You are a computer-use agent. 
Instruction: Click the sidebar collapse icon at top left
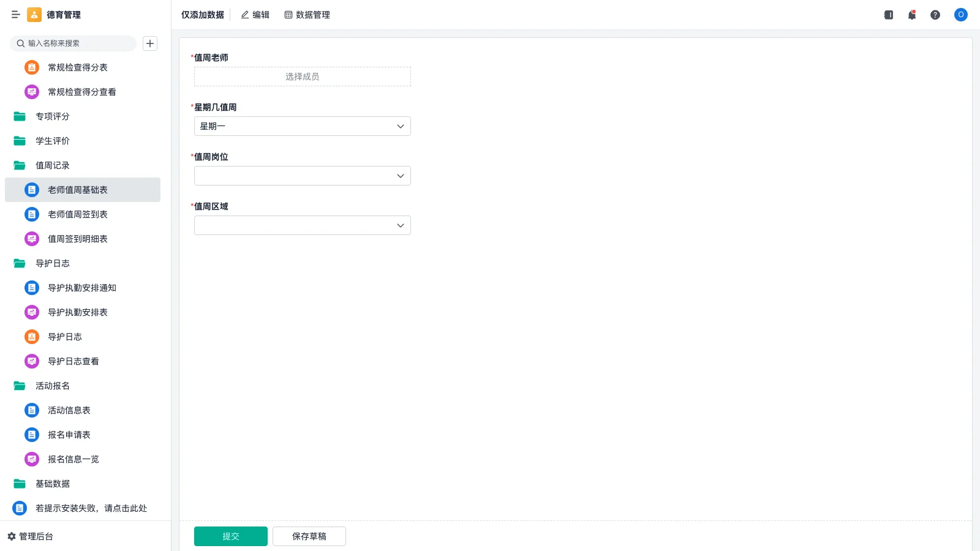point(16,15)
